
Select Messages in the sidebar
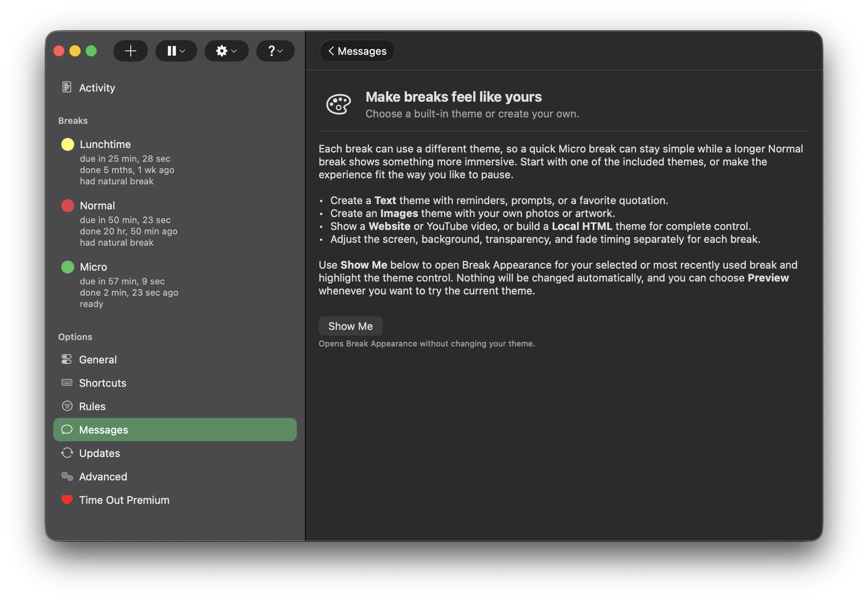click(x=175, y=430)
